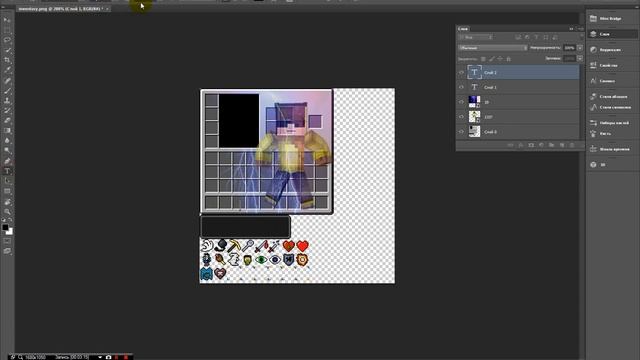Image resolution: width=640 pixels, height=360 pixels.
Task: Create new adjustment layer
Action: 541,145
